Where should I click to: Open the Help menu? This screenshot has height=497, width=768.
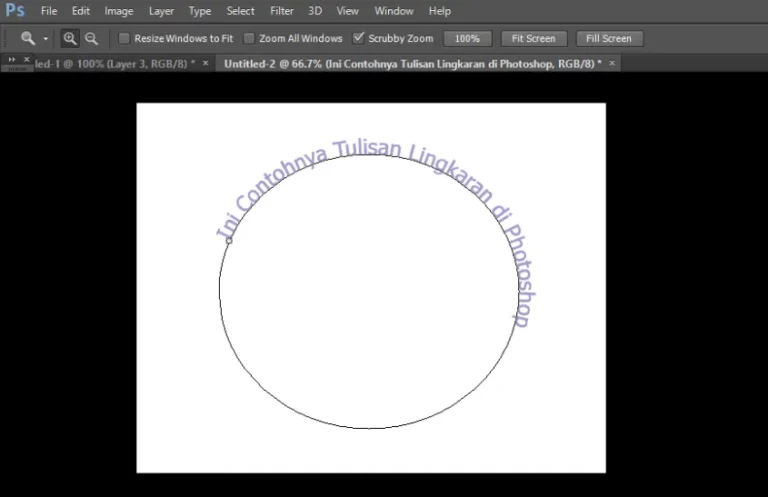439,11
